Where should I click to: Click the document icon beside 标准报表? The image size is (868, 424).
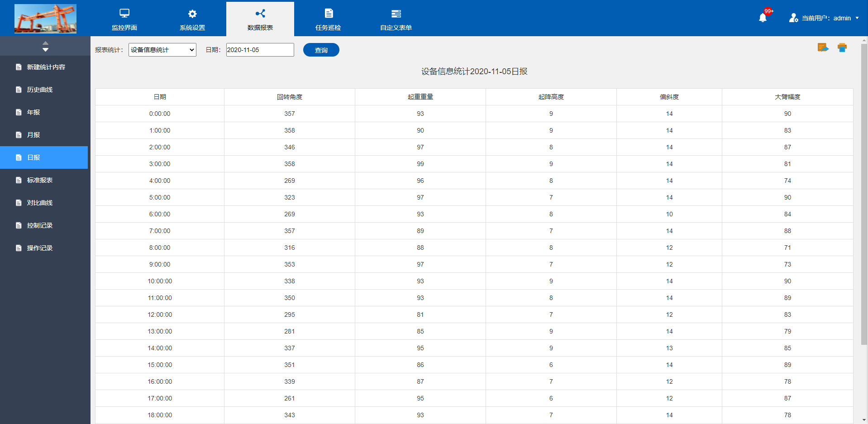point(19,180)
